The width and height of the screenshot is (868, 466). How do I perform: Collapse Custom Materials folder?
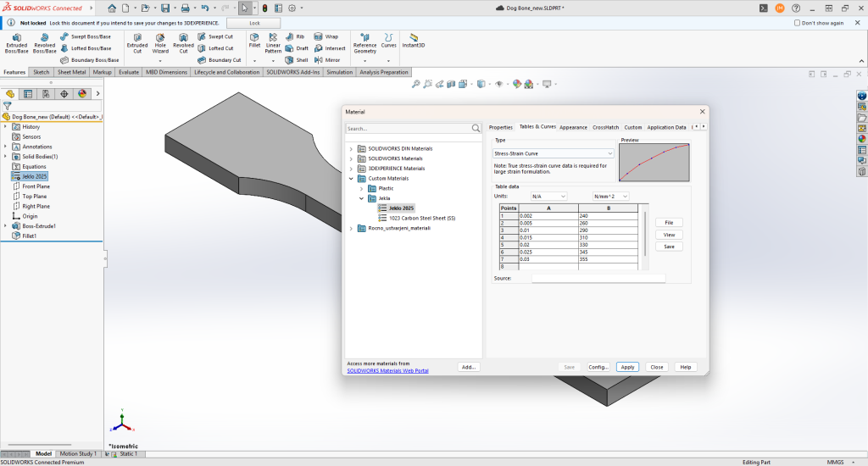(351, 179)
